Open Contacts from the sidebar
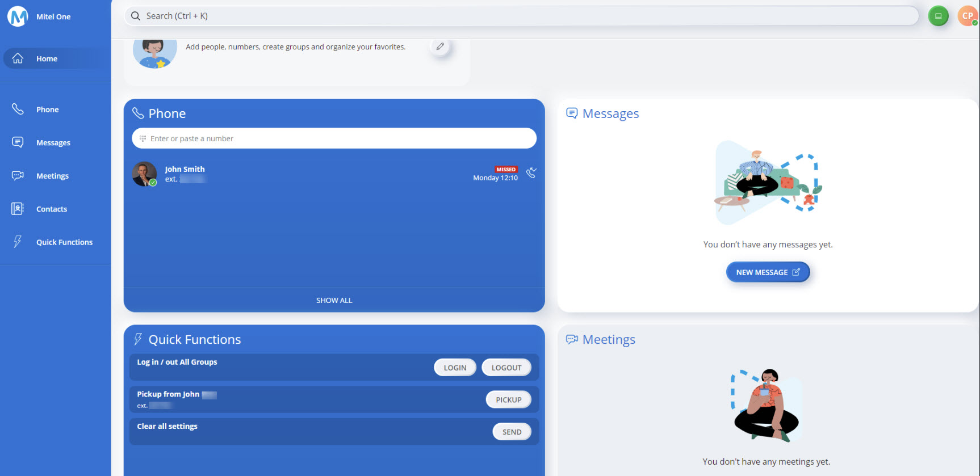980x476 pixels. (x=51, y=209)
